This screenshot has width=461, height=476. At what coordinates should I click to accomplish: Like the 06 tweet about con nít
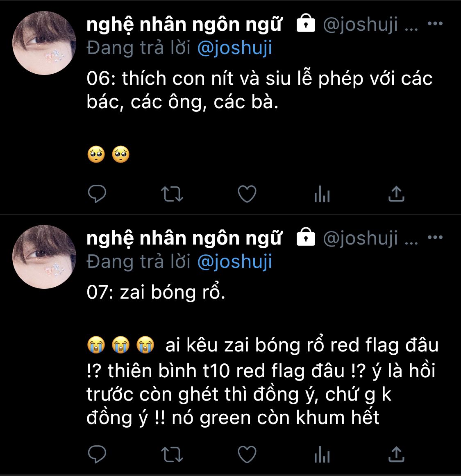click(247, 194)
